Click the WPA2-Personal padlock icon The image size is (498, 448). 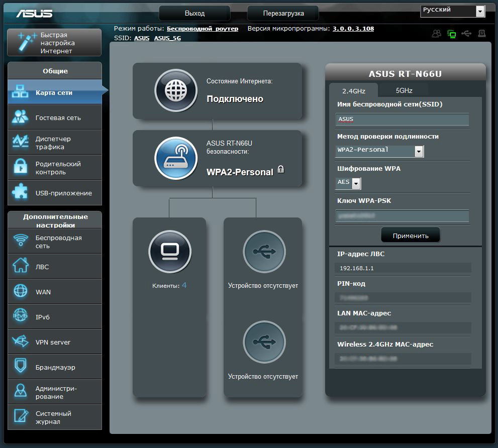[x=281, y=169]
